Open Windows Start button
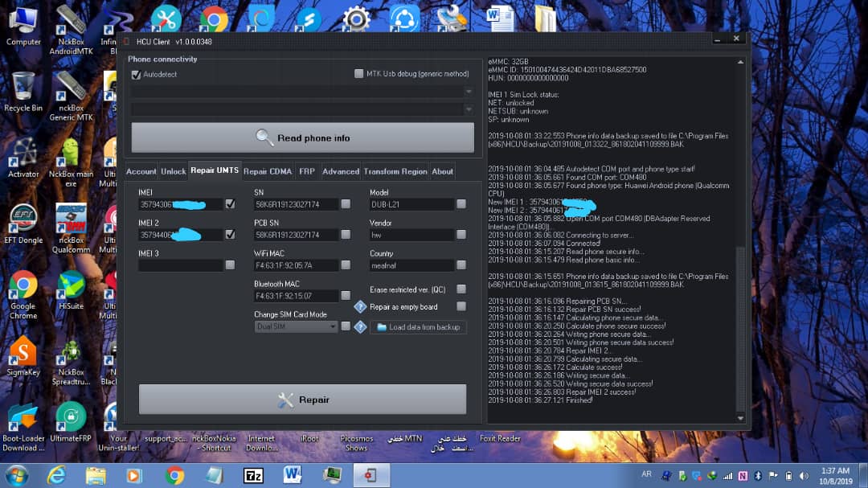This screenshot has height=488, width=868. point(17,475)
